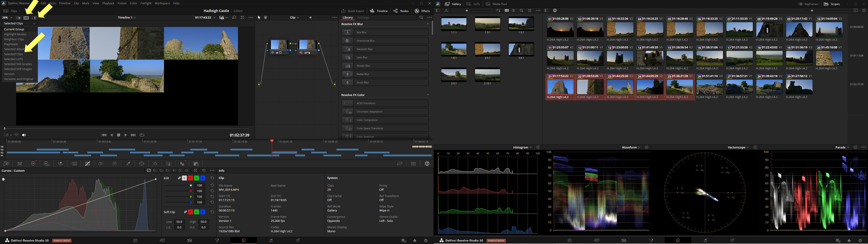Open the Keyframes panel
The image size is (868, 244).
(x=808, y=4)
